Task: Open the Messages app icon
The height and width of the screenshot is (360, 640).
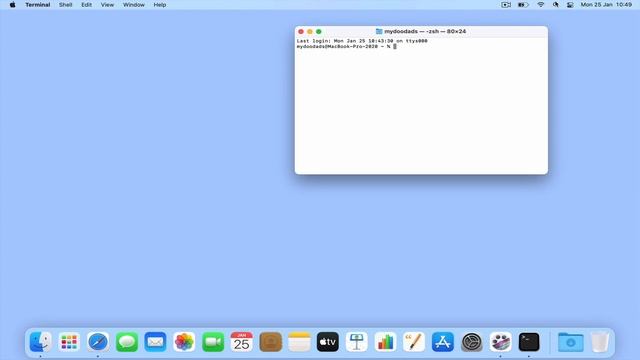Action: point(127,342)
